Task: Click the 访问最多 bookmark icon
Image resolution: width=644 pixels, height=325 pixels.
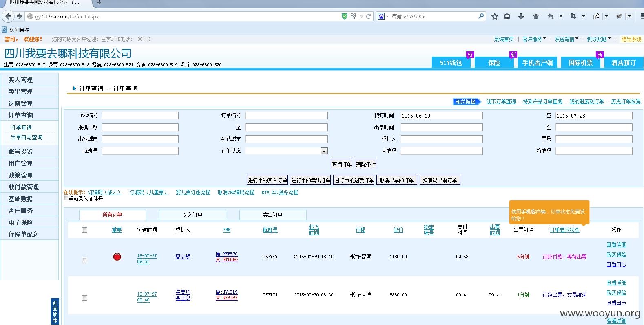Action: pos(4,30)
